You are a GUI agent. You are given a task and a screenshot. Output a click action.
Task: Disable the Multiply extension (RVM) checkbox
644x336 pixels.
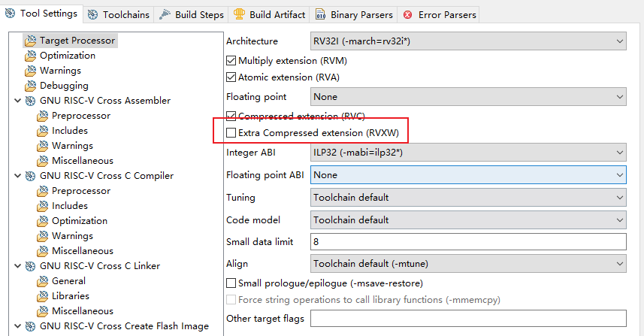point(231,61)
